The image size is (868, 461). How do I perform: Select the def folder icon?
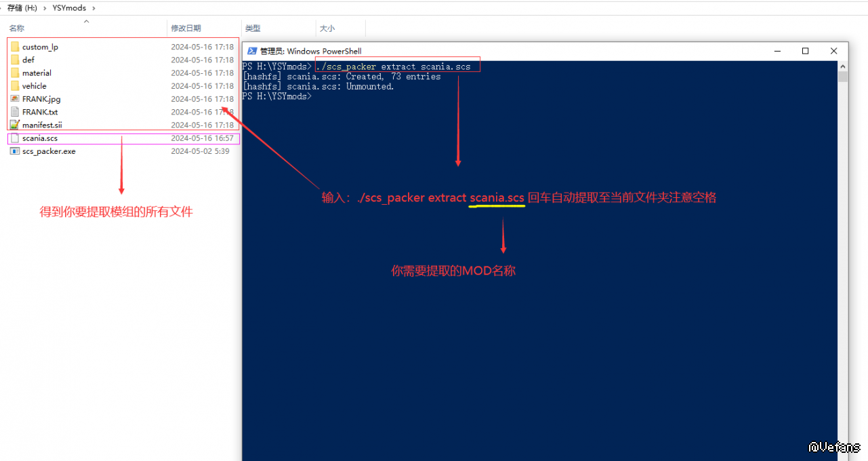coord(15,60)
